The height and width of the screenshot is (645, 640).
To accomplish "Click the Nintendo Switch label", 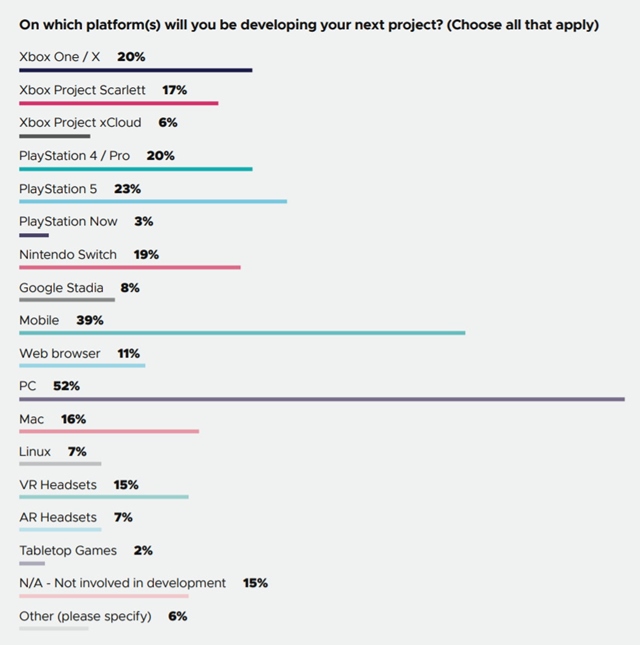I will [x=68, y=254].
